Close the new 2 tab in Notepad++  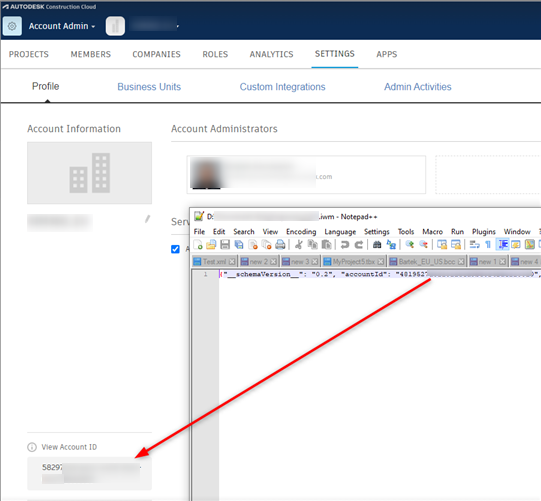click(x=273, y=262)
